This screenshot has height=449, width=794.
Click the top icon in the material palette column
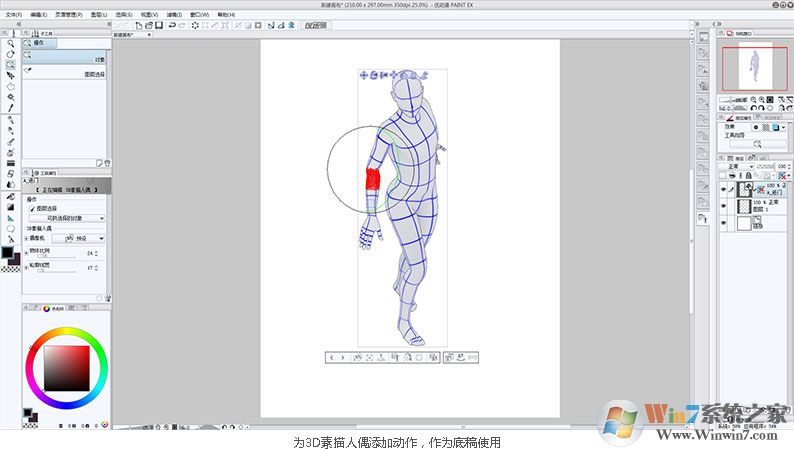click(704, 37)
